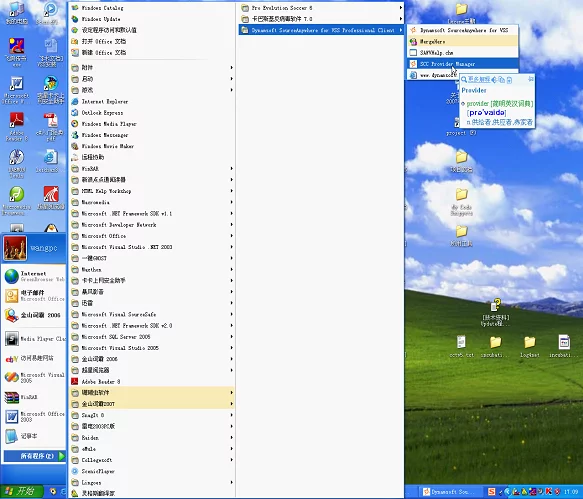Click the 'provider' dictionary entry text
Image resolution: width=583 pixels, height=499 pixels.
(x=500, y=103)
